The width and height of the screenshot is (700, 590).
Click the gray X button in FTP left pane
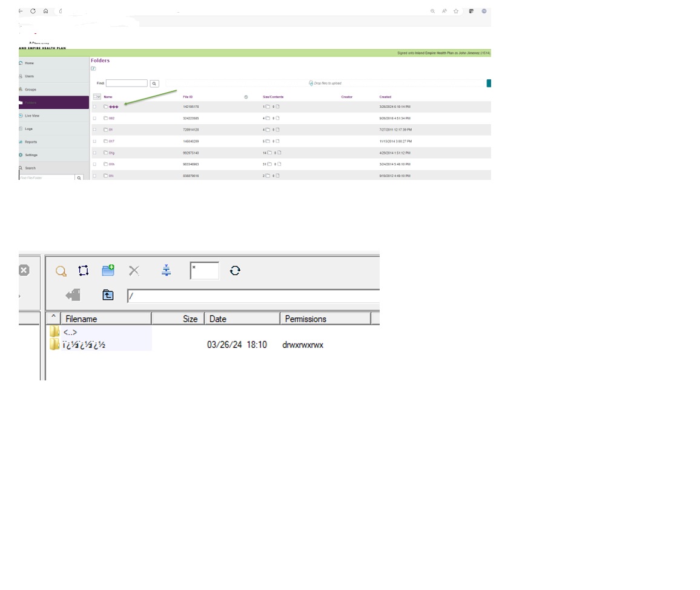click(24, 270)
